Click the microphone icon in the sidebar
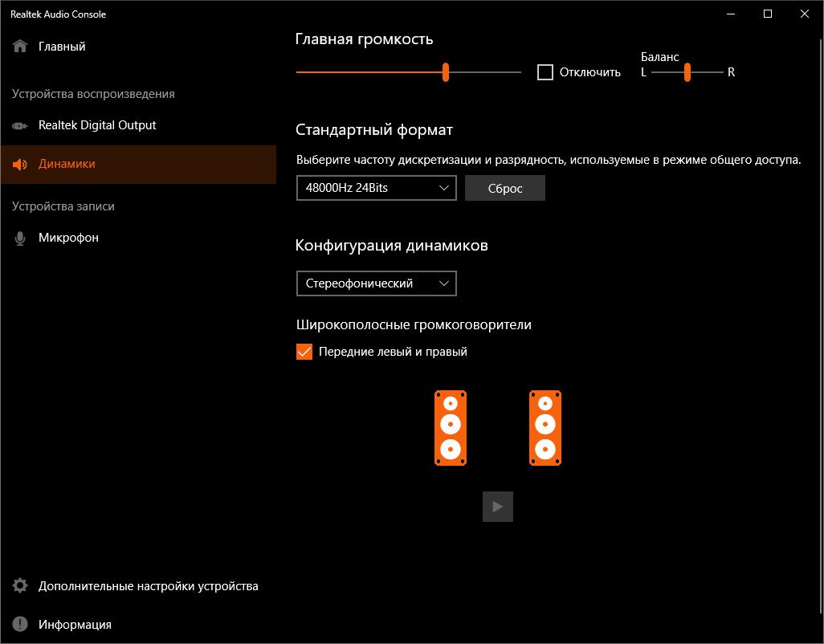 point(20,238)
